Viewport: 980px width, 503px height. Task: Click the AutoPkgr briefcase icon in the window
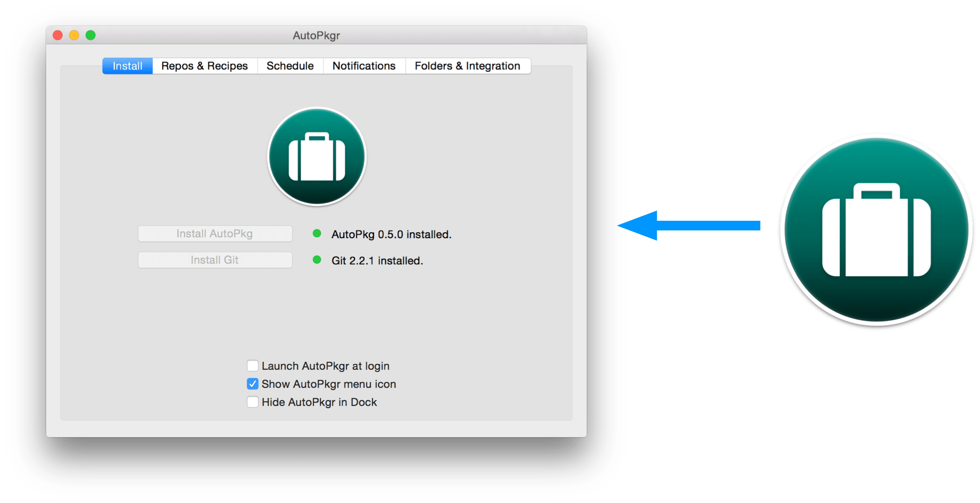[317, 156]
